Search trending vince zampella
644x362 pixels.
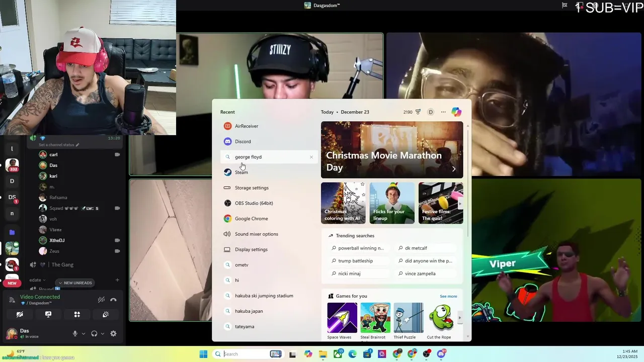tap(425, 274)
